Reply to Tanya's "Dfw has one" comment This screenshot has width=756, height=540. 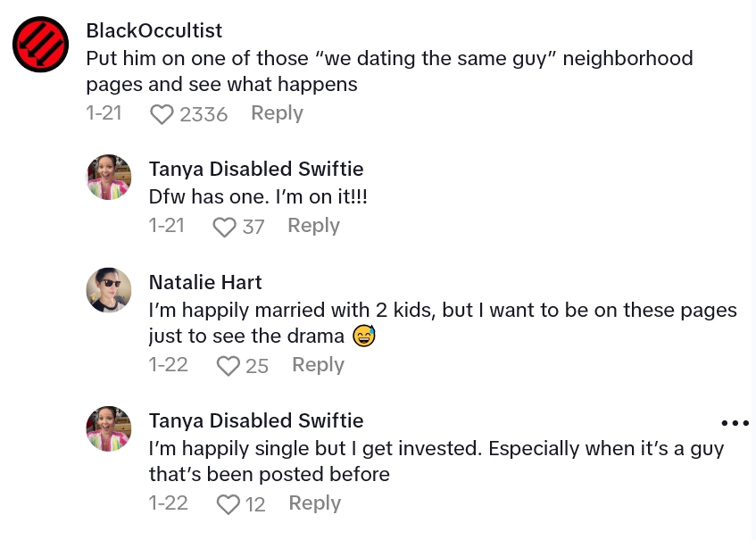pos(313,226)
